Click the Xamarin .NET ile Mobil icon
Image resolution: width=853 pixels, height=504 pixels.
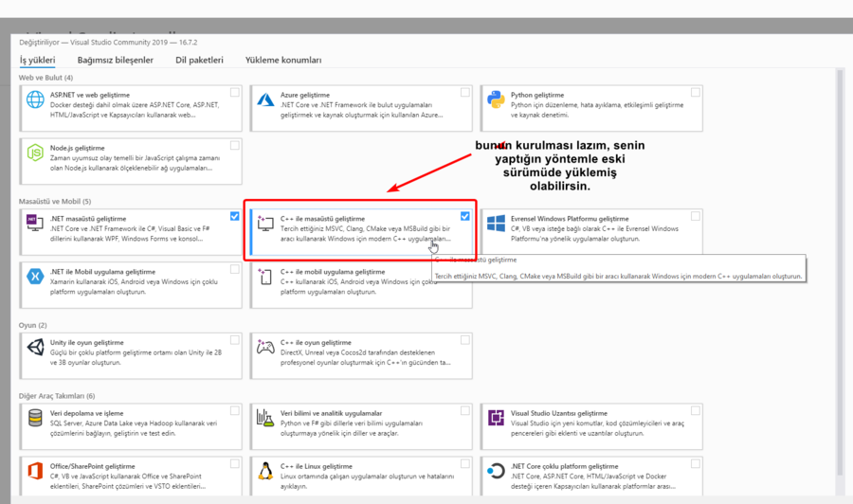35,277
